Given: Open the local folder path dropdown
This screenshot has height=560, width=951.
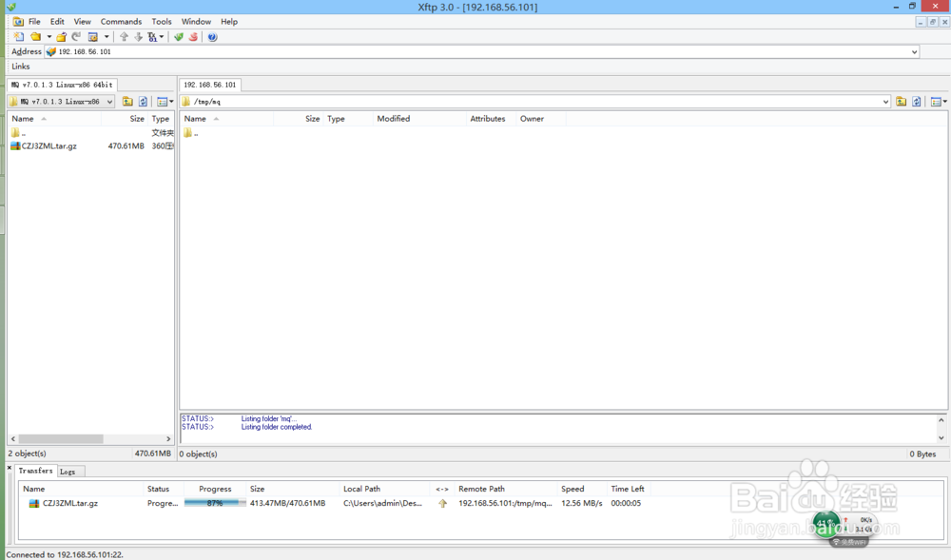Looking at the screenshot, I should tap(109, 102).
